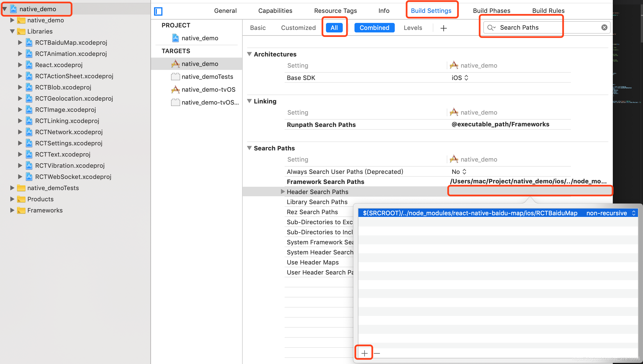The height and width of the screenshot is (364, 643).
Task: Click the RCTLinking.xcodeproj file icon
Action: pos(29,121)
